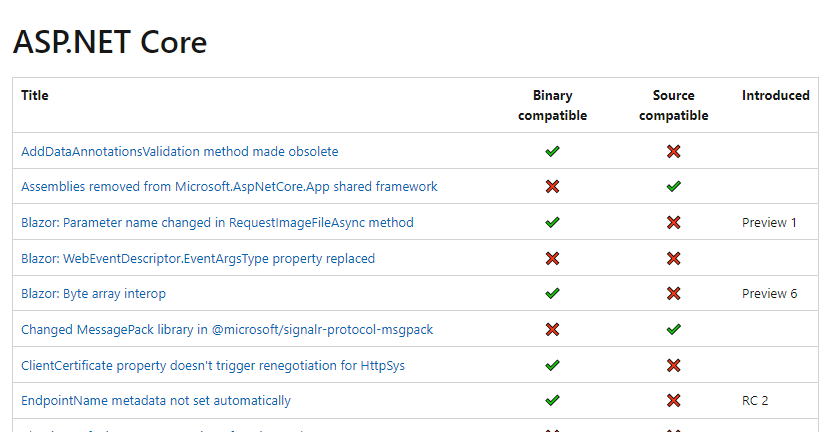Open Changed MessagePack library link
Image resolution: width=835 pixels, height=432 pixels.
point(227,329)
